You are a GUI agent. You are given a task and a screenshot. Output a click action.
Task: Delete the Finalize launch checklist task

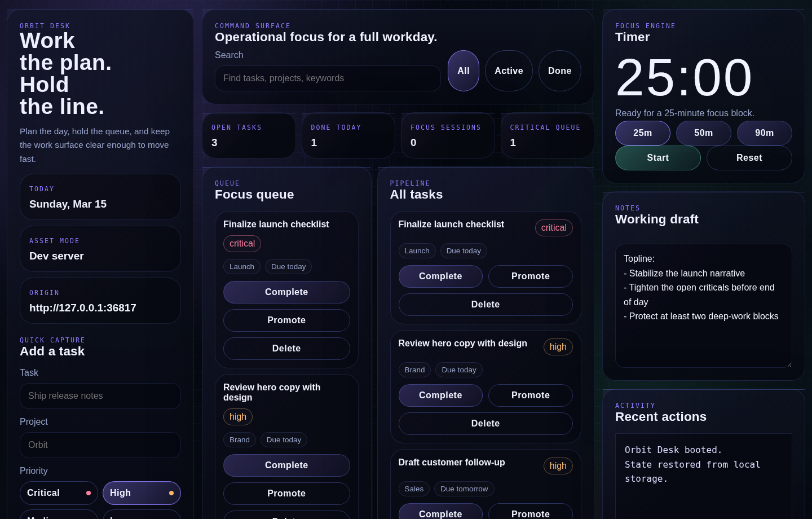pos(286,348)
